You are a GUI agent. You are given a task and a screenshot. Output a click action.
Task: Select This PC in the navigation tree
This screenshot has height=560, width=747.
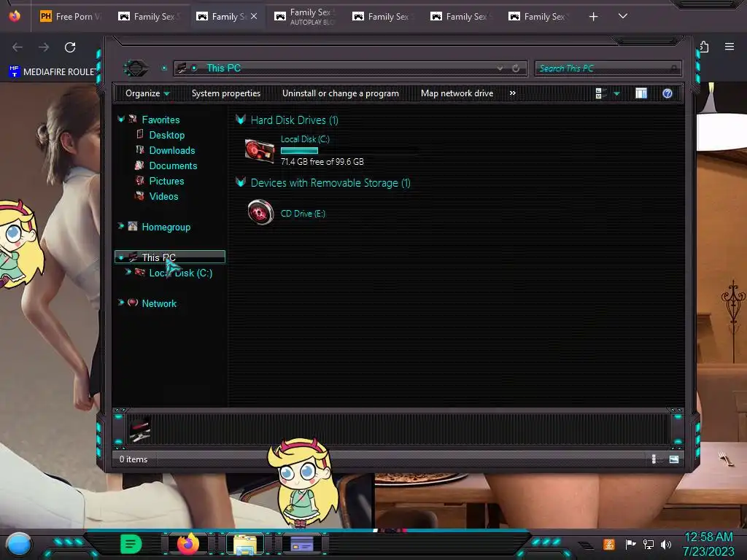(x=169, y=257)
